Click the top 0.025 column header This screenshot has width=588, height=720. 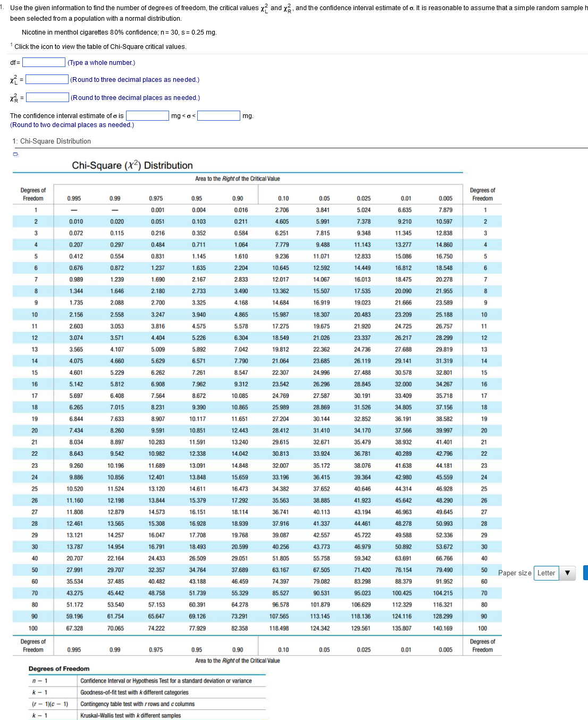[364, 198]
